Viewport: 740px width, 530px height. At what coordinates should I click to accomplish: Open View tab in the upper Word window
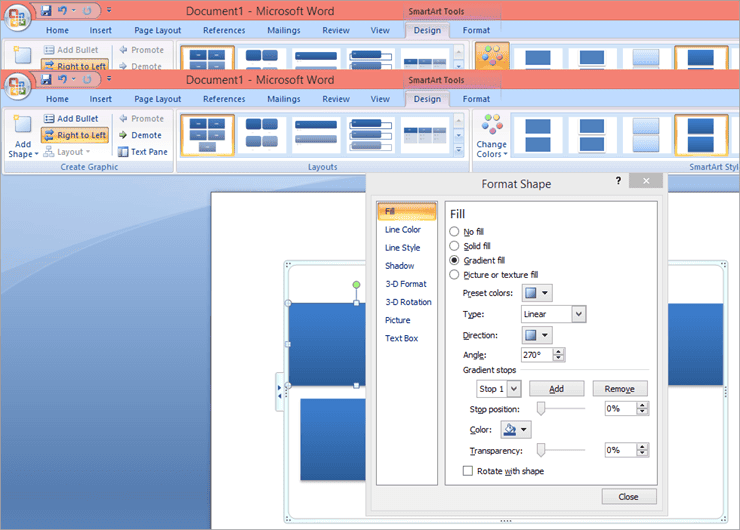[380, 30]
